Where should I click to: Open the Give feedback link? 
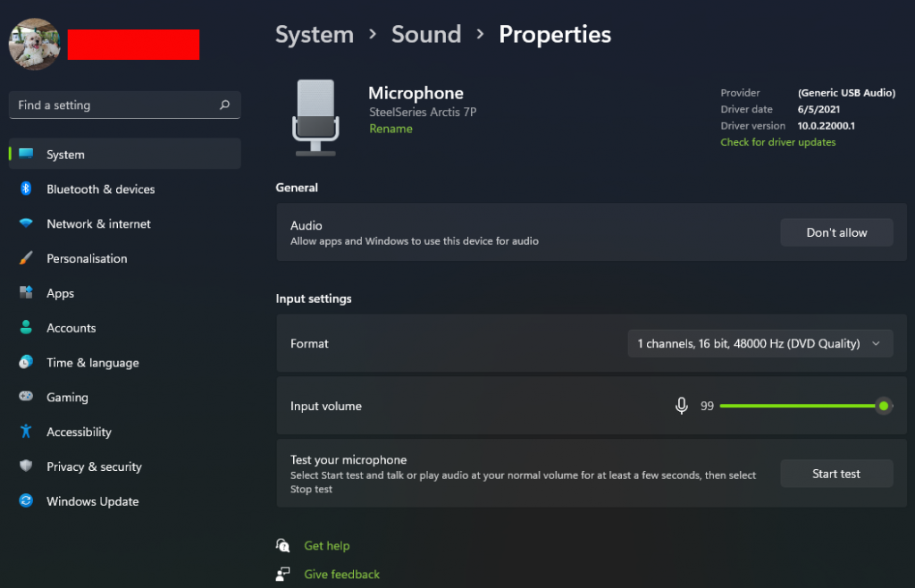coord(342,574)
